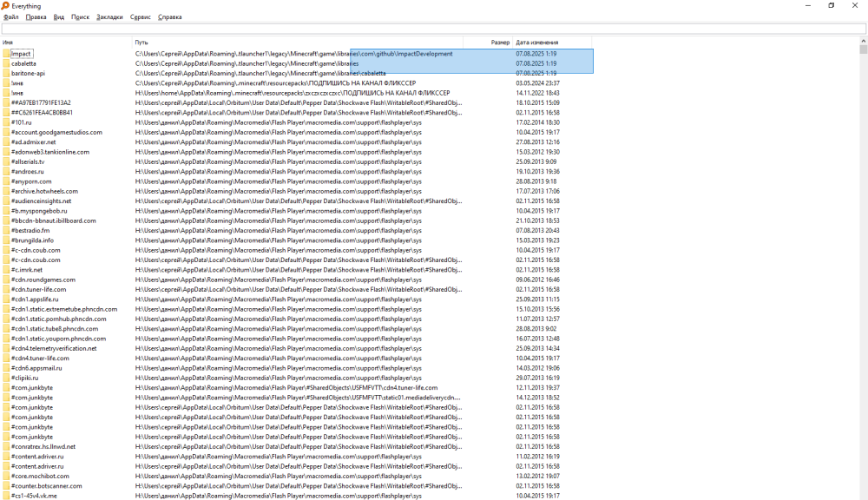868x500 pixels.
Task: Click folder icon of the Impact row
Action: tap(6, 54)
